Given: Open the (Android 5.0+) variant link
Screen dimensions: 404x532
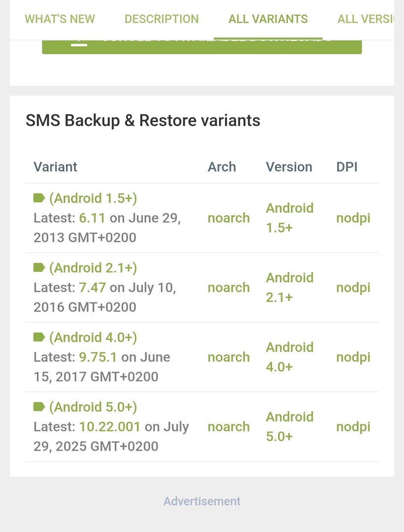Looking at the screenshot, I should 93,406.
